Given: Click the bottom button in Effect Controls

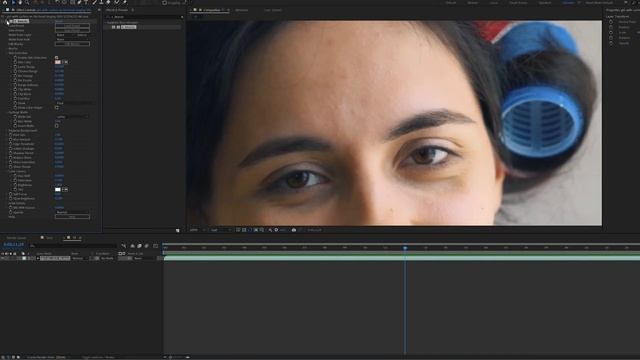Looking at the screenshot, I should 72,217.
